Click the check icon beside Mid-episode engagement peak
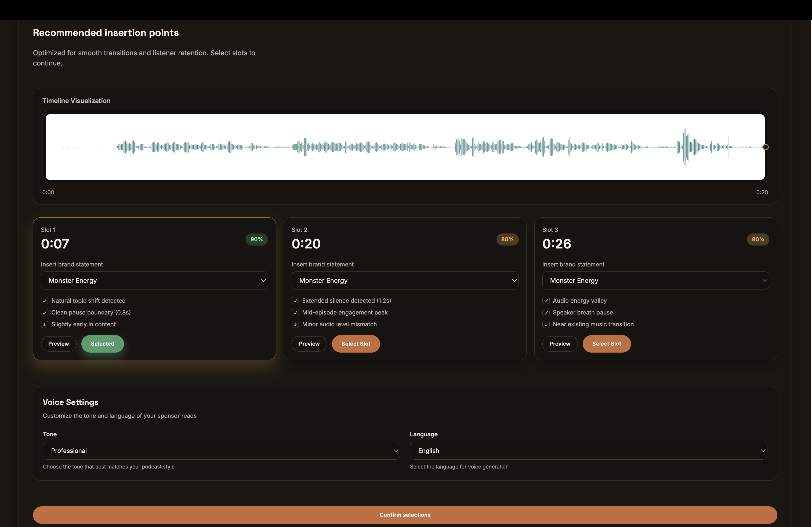This screenshot has width=812, height=527. [295, 313]
